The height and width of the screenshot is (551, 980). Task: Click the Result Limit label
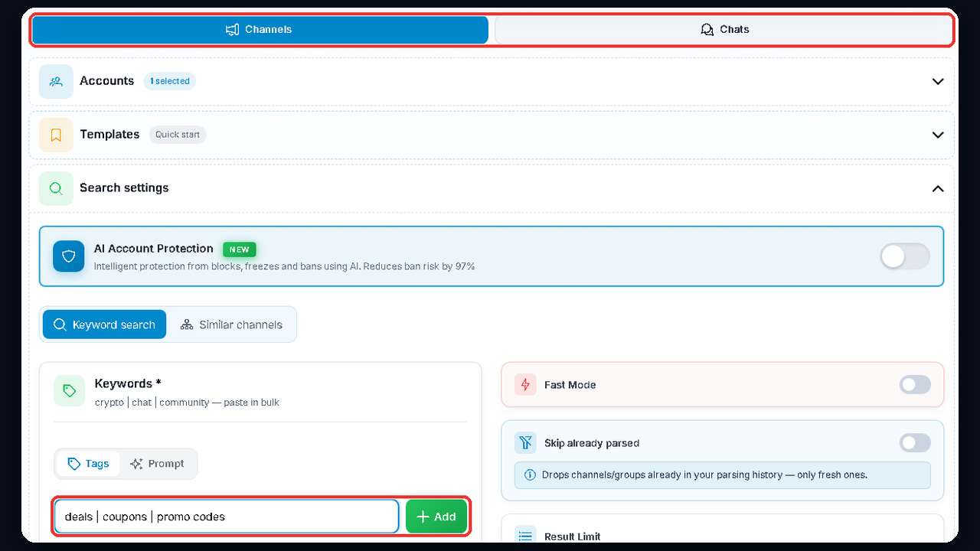573,536
